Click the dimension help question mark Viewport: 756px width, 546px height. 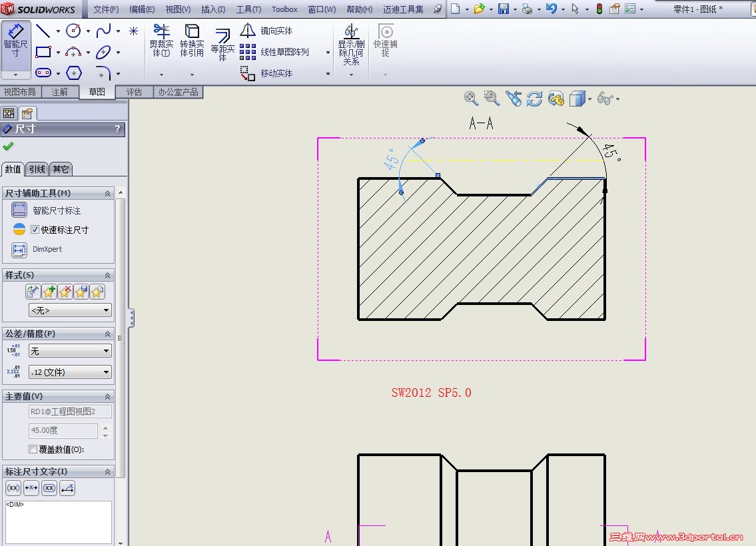pyautogui.click(x=118, y=129)
